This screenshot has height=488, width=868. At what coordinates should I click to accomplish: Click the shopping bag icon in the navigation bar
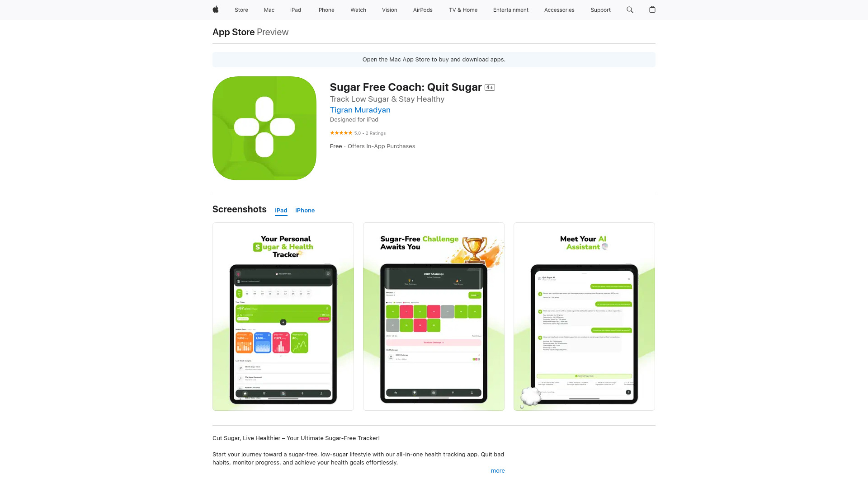(651, 9)
